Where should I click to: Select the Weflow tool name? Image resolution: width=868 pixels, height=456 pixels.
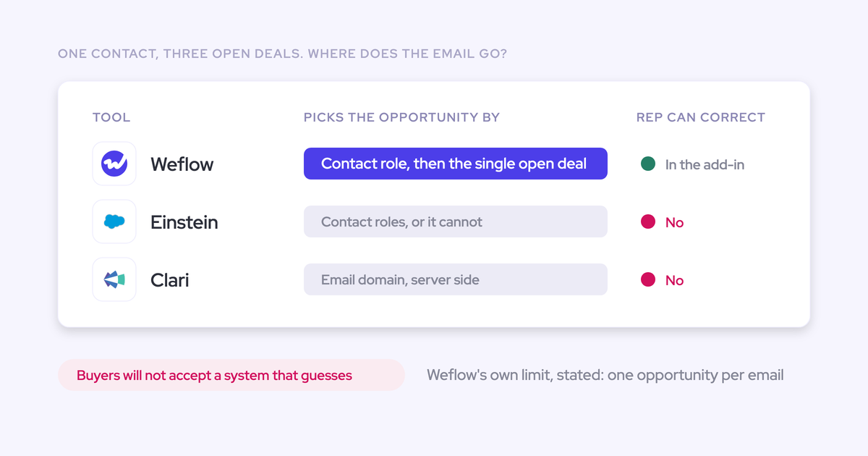(182, 164)
